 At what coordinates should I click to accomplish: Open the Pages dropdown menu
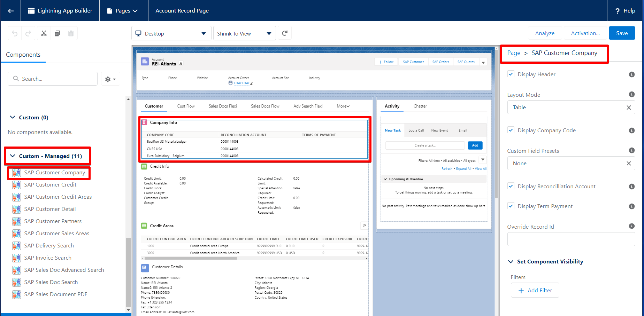point(122,11)
